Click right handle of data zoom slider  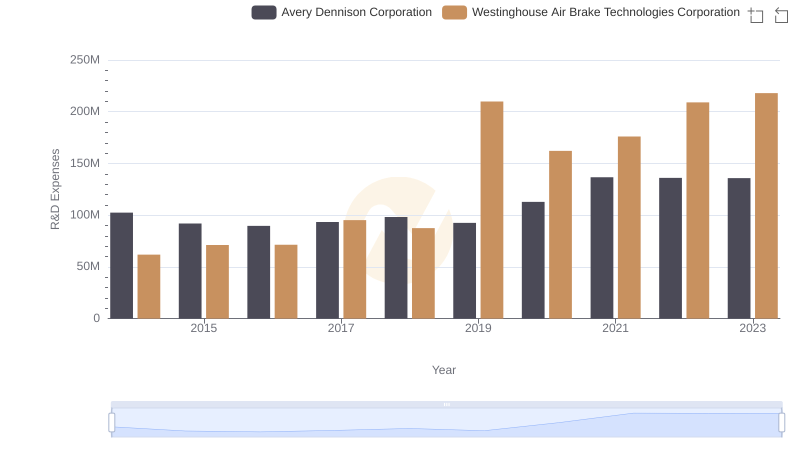pos(781,423)
